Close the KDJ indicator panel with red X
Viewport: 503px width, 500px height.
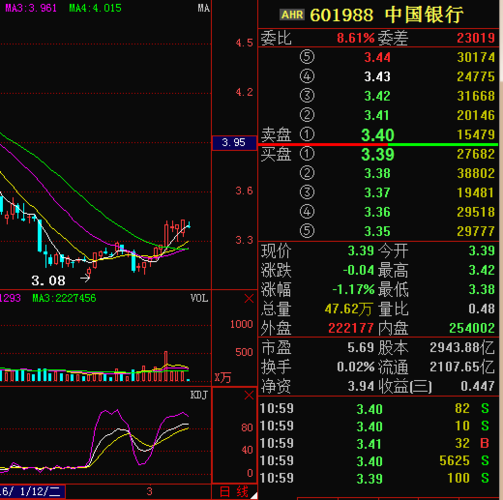(x=249, y=395)
